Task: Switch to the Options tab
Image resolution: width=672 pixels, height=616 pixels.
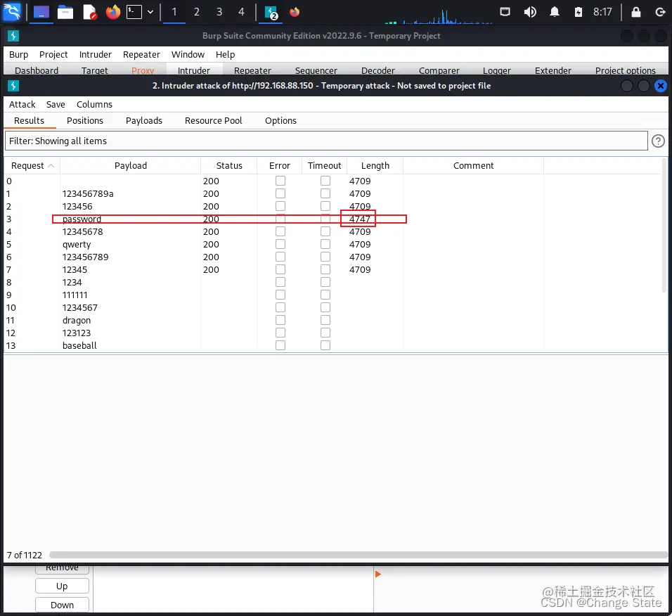Action: [280, 120]
